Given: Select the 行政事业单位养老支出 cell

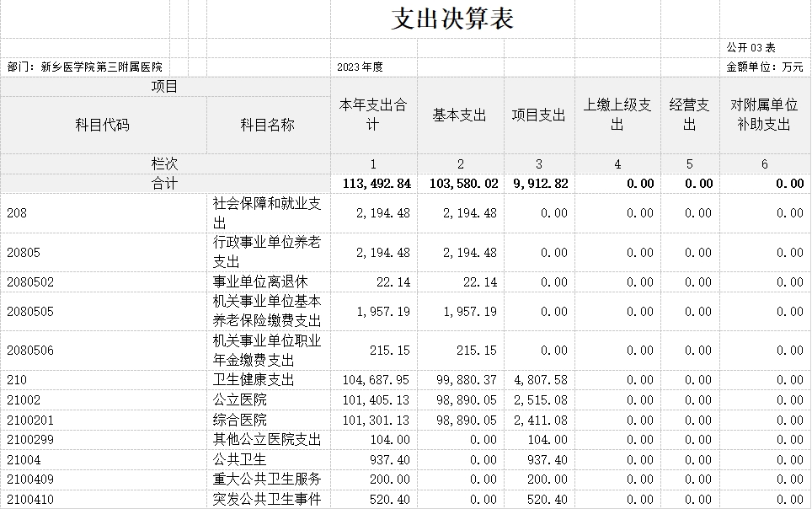Looking at the screenshot, I should 267,252.
